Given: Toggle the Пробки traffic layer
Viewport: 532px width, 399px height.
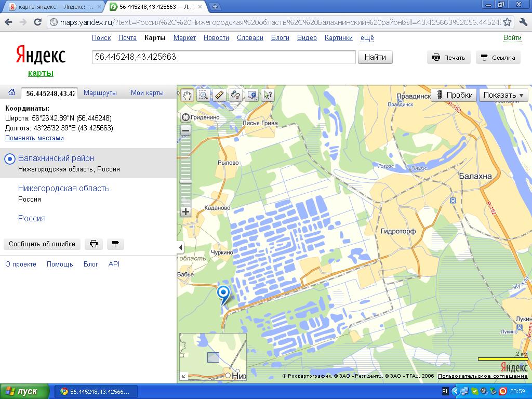Looking at the screenshot, I should [x=455, y=95].
